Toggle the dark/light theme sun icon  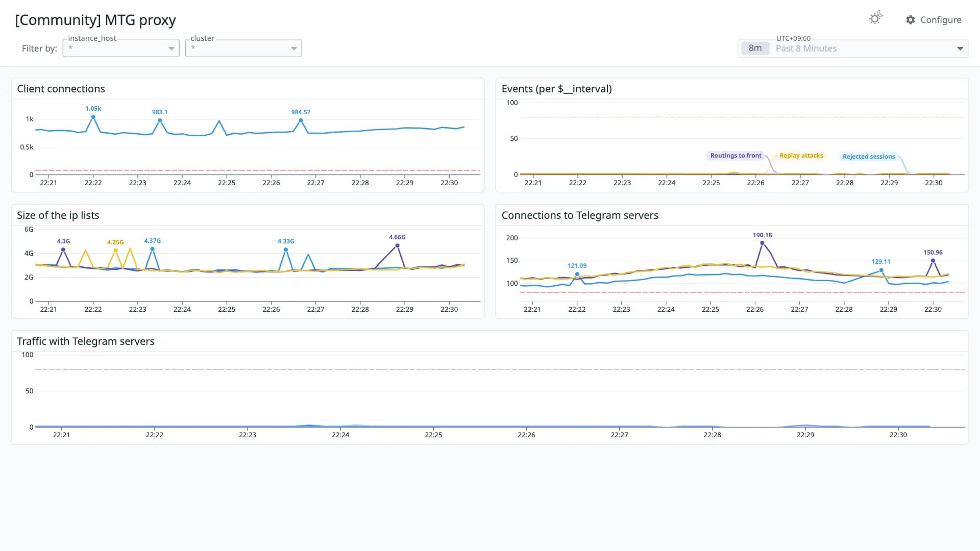(875, 18)
